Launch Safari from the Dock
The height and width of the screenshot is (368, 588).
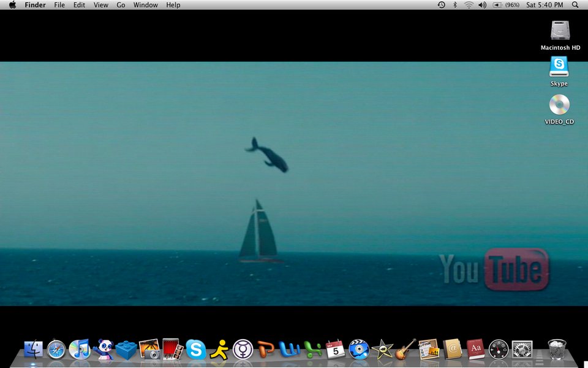(x=56, y=350)
